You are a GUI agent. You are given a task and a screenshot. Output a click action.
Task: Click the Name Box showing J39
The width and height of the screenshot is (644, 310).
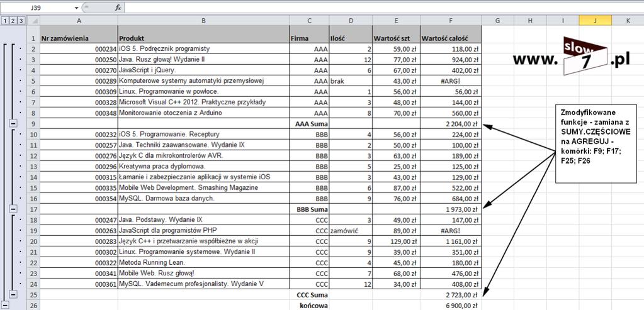point(36,8)
